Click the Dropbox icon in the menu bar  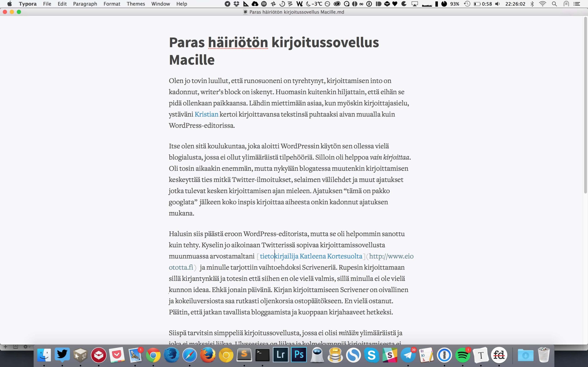236,4
